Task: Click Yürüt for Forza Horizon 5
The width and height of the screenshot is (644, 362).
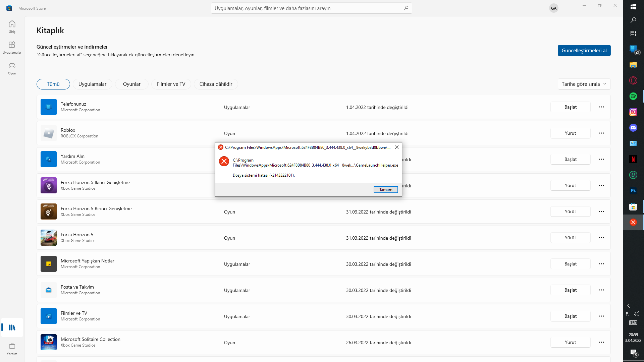Action: click(570, 238)
